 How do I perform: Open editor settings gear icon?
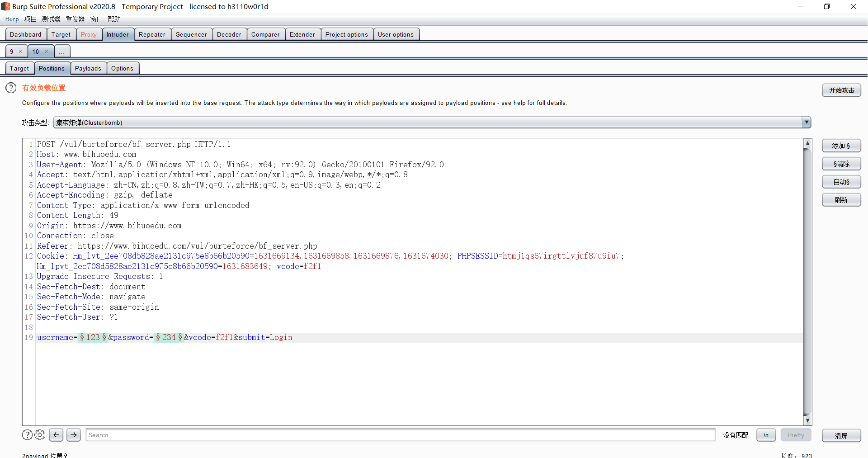point(40,435)
